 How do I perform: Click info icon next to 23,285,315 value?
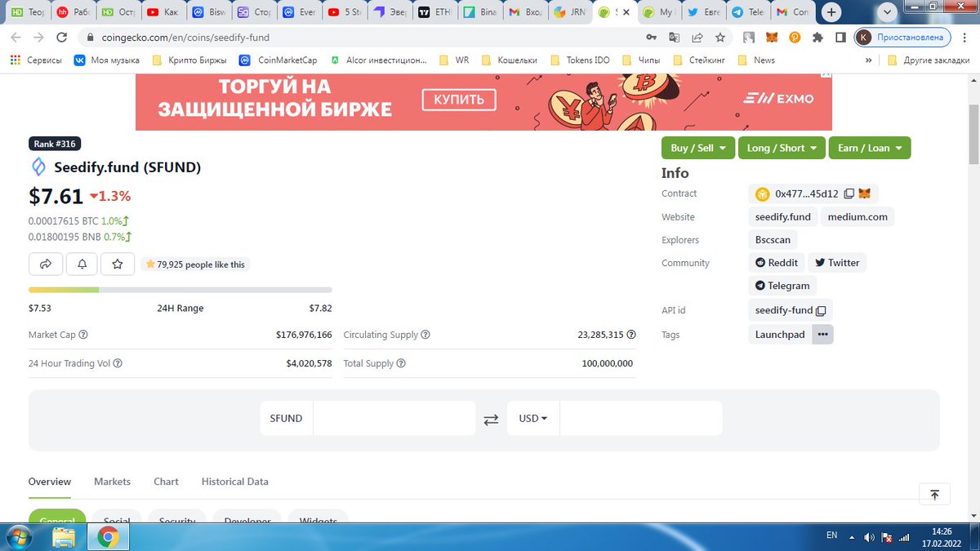(x=630, y=335)
